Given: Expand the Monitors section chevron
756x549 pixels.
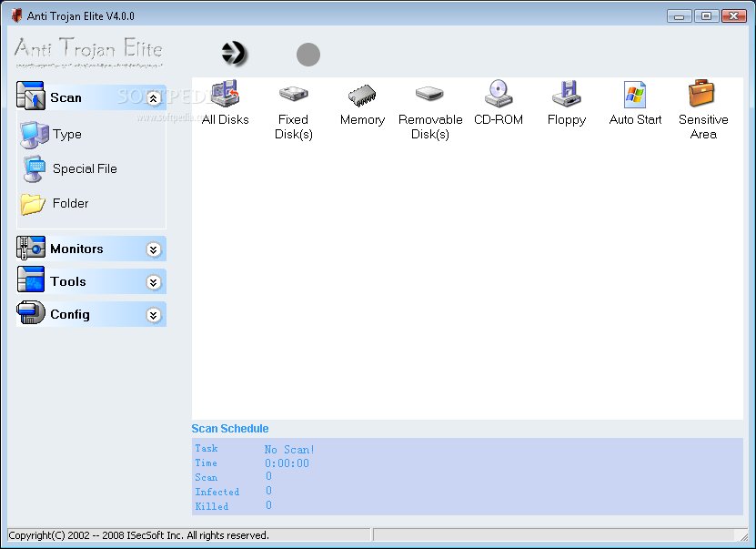Looking at the screenshot, I should coord(154,249).
